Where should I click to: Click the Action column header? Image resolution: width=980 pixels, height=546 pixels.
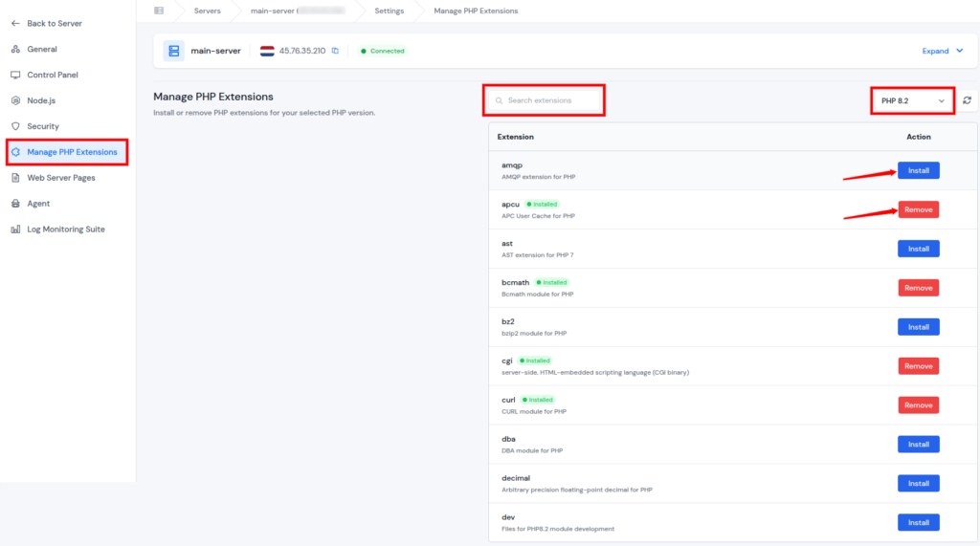(x=918, y=137)
